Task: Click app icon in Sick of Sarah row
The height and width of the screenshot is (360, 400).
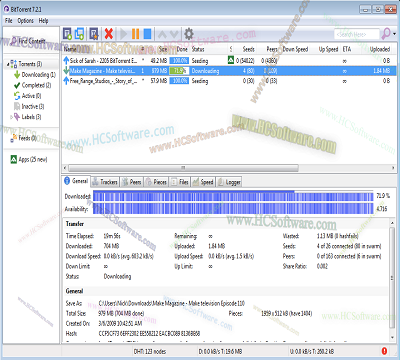Action: pyautogui.click(x=231, y=60)
